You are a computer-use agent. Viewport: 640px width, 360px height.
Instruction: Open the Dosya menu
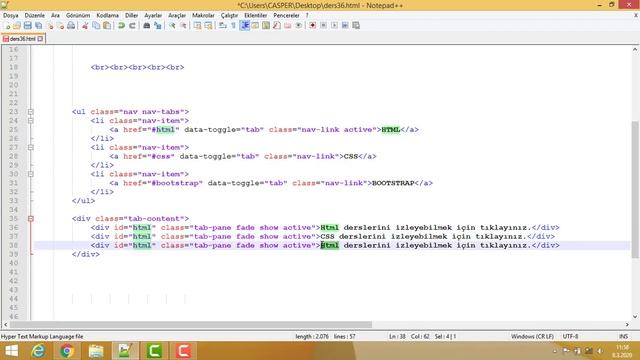tap(11, 15)
